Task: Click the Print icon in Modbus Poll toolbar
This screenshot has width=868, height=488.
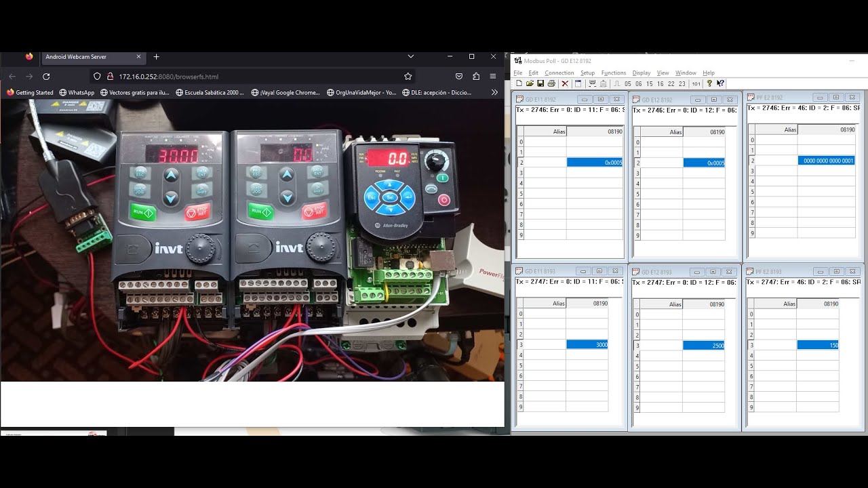Action: [x=551, y=83]
